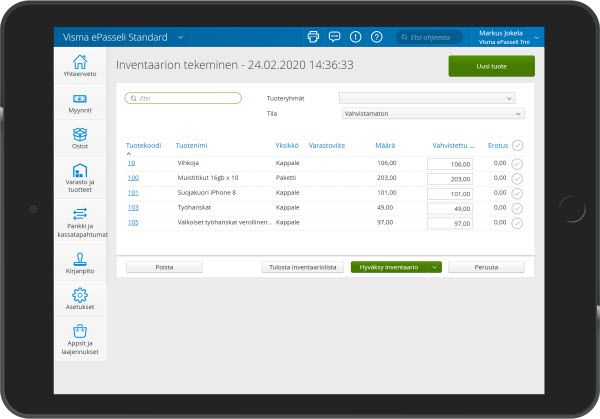Screen dimensions: 600x419
Task: Edit confirmed quantity 101,00 for Suojakuori
Action: click(x=450, y=194)
